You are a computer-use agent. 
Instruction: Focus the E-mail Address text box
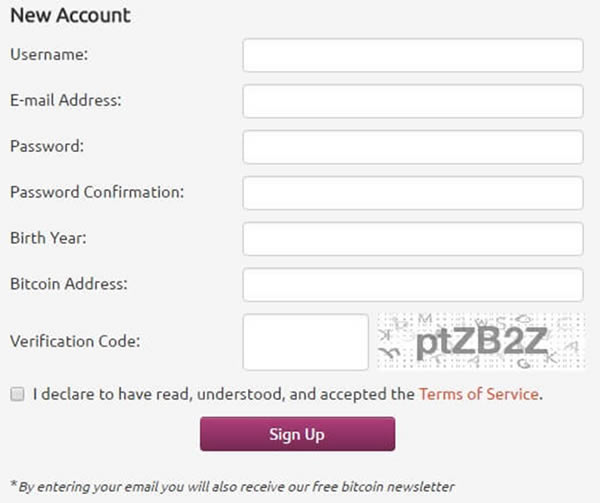coord(412,101)
